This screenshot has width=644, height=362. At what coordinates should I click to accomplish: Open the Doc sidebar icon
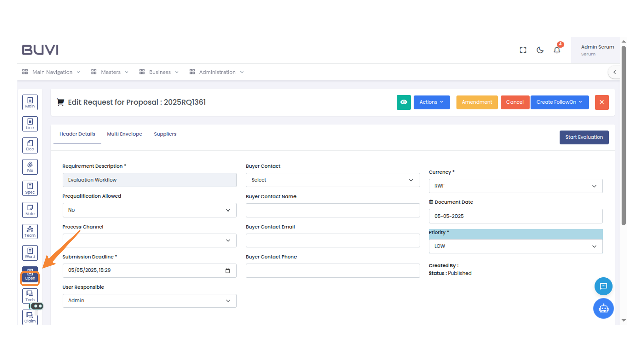point(30,145)
